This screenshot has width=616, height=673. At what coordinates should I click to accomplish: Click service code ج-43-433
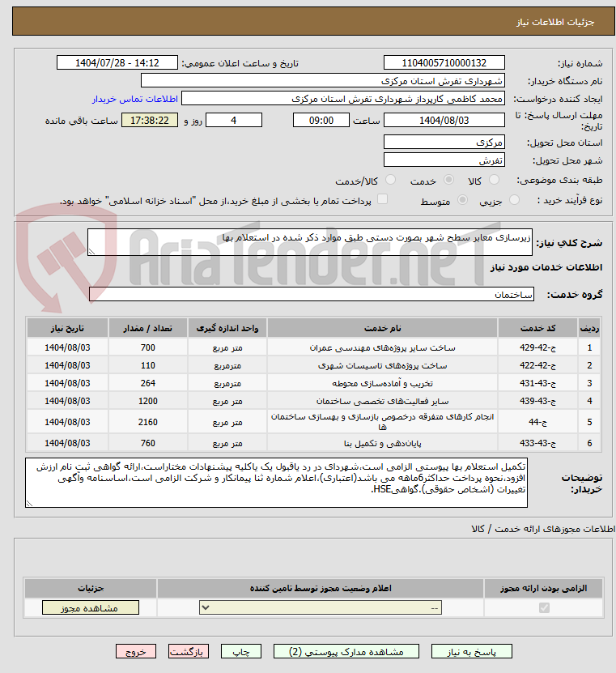click(538, 443)
